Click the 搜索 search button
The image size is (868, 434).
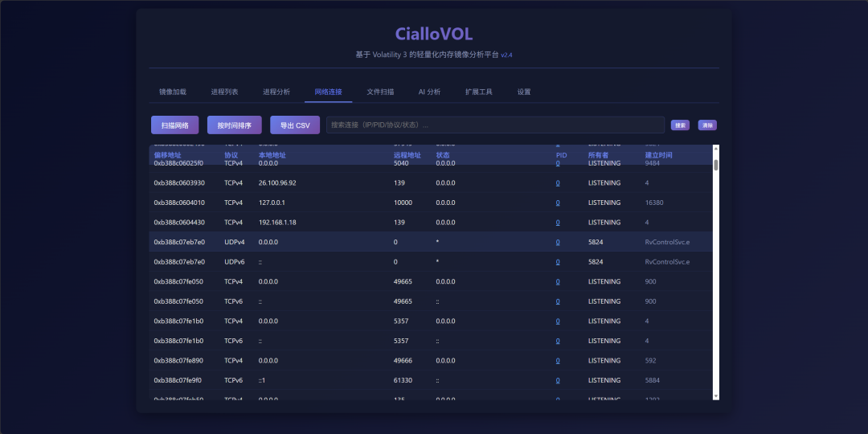pos(681,125)
